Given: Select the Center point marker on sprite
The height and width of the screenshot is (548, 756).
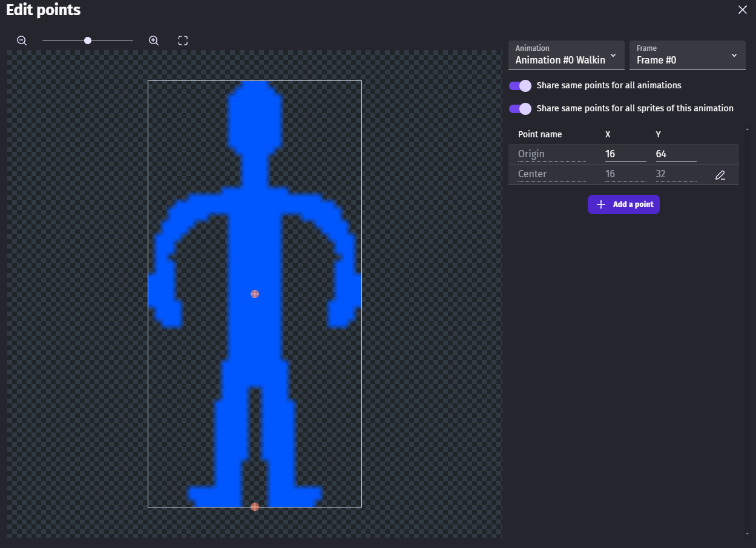Looking at the screenshot, I should (x=255, y=294).
